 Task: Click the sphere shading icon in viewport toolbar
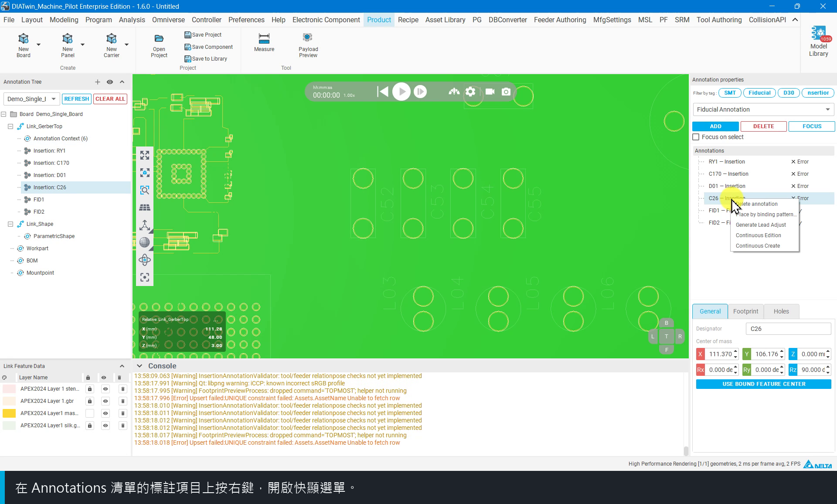(x=145, y=242)
